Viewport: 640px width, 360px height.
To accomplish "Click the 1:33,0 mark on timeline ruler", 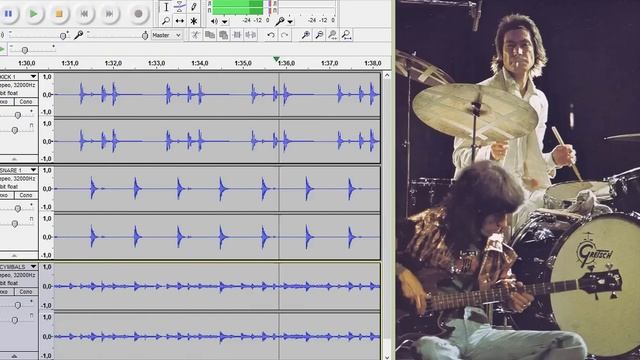I will point(156,63).
